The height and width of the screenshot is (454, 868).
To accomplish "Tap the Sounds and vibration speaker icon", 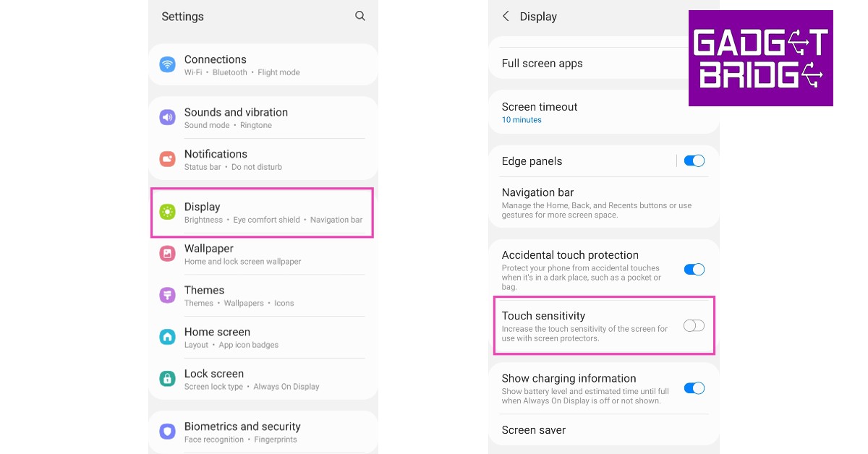I will 168,117.
